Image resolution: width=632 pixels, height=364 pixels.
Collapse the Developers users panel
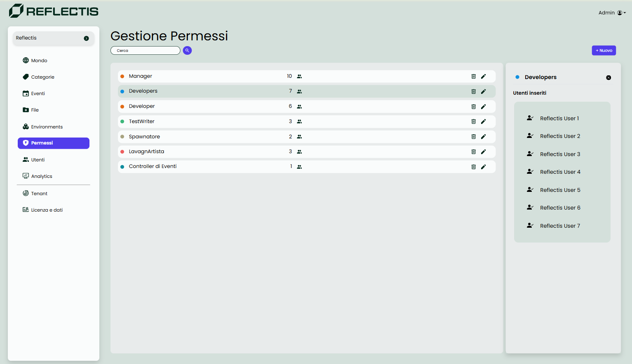609,77
